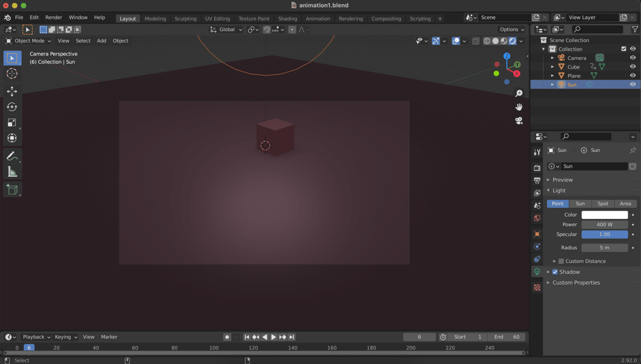This screenshot has width=641, height=364.
Task: Open the Texture properties tab with checker icon
Action: 537,287
